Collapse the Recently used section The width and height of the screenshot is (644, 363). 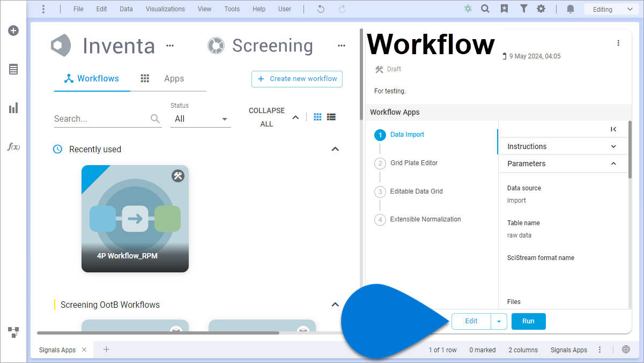click(x=335, y=149)
